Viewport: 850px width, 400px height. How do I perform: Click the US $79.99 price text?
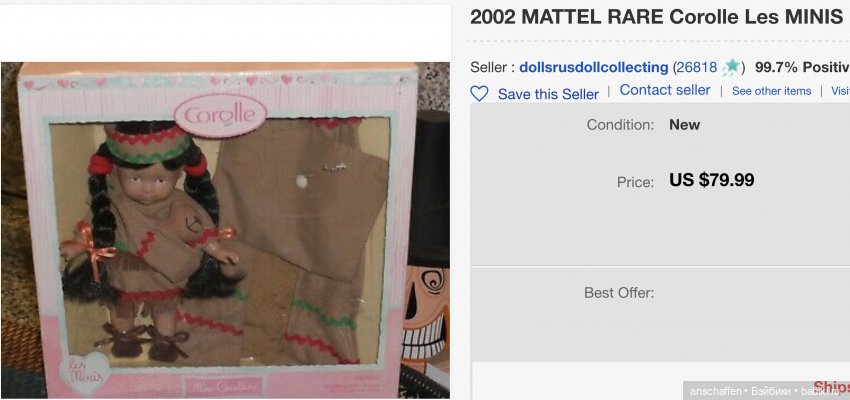tap(711, 180)
